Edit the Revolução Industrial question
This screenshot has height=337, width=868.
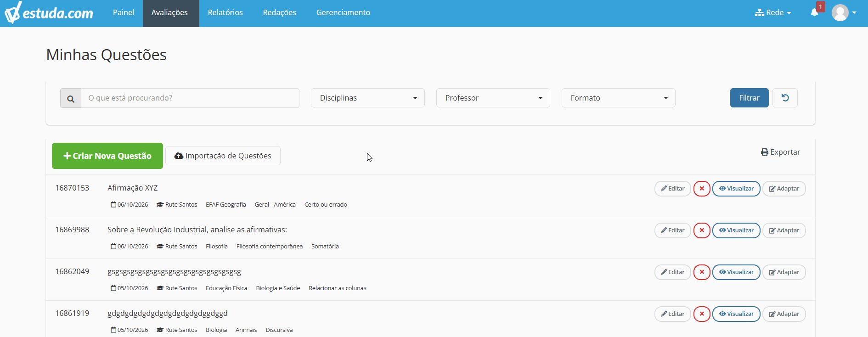[673, 230]
